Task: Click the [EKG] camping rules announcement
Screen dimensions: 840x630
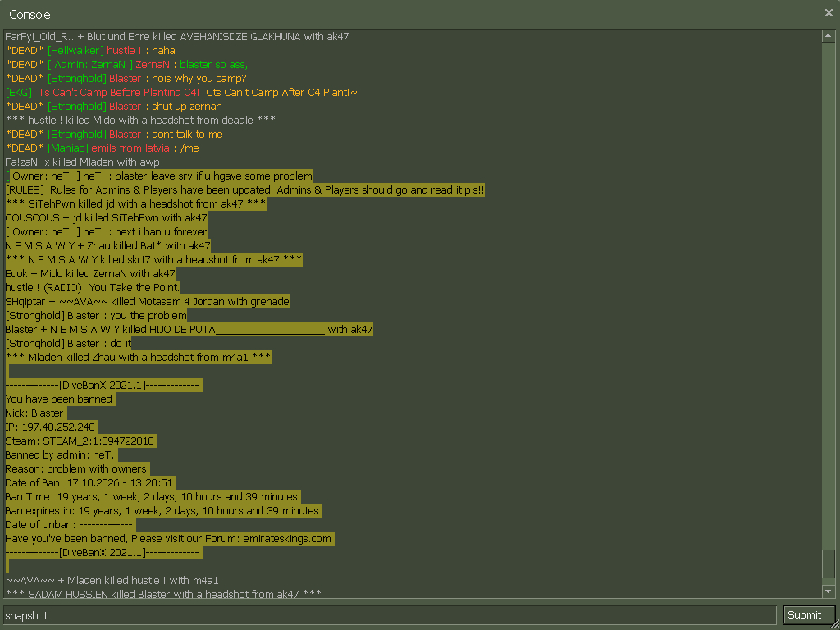Action: [x=181, y=92]
